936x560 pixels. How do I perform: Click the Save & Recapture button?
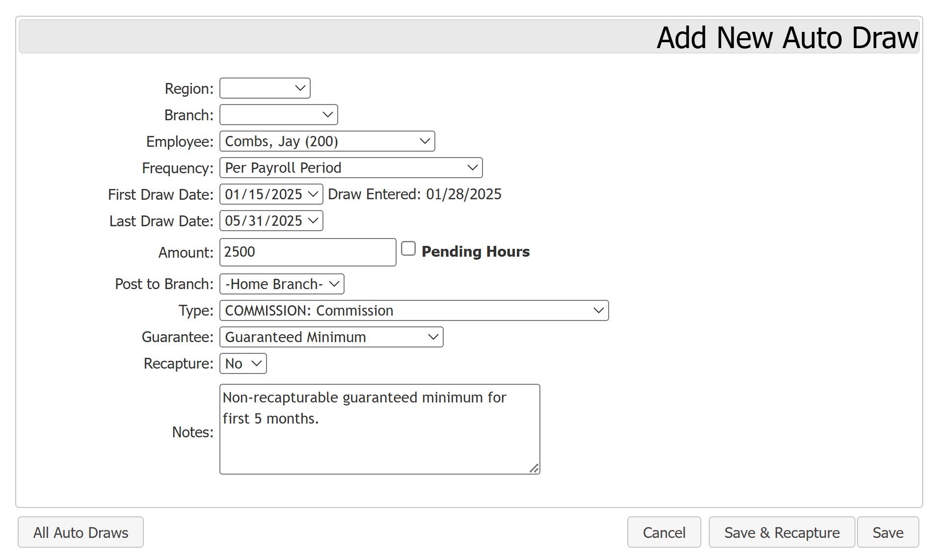pos(781,533)
